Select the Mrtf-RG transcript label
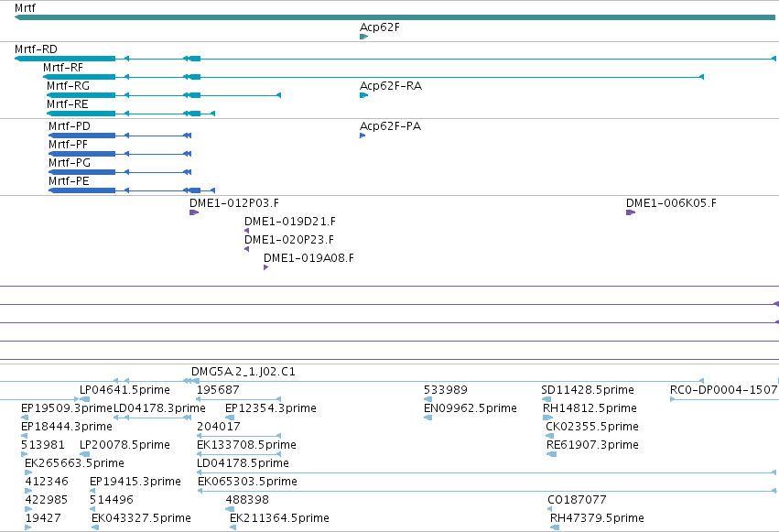 pos(68,86)
